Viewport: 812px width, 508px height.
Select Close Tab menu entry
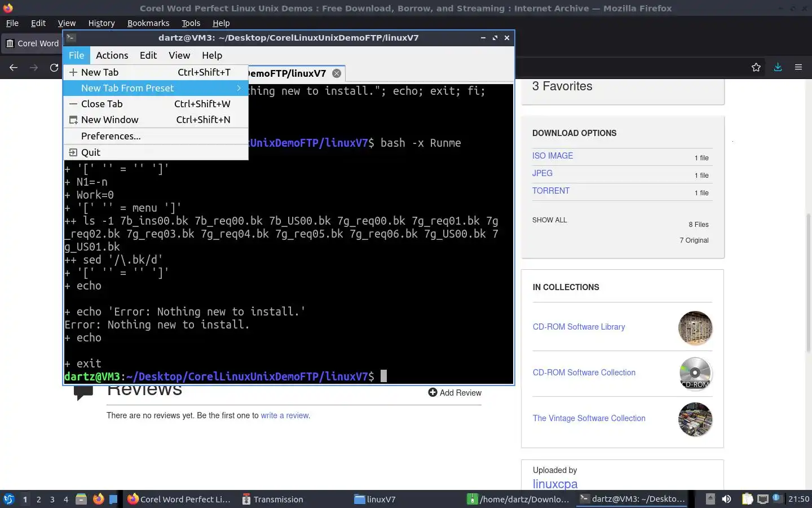tap(156, 104)
